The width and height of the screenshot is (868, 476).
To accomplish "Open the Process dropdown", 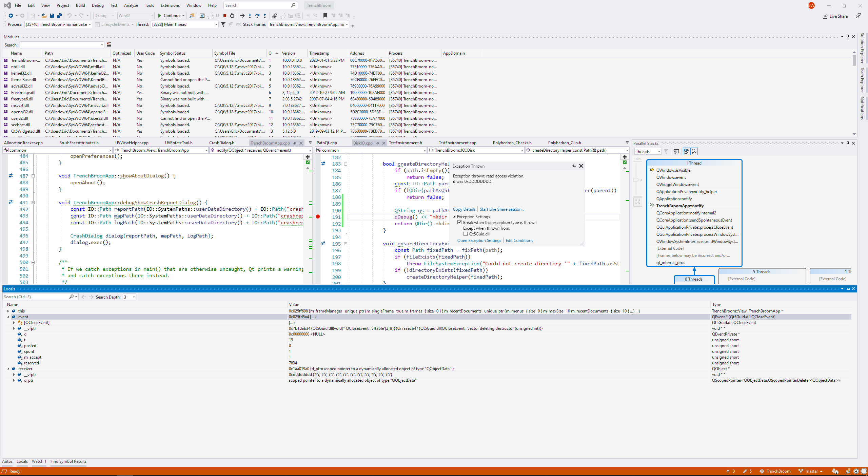I will (x=90, y=24).
